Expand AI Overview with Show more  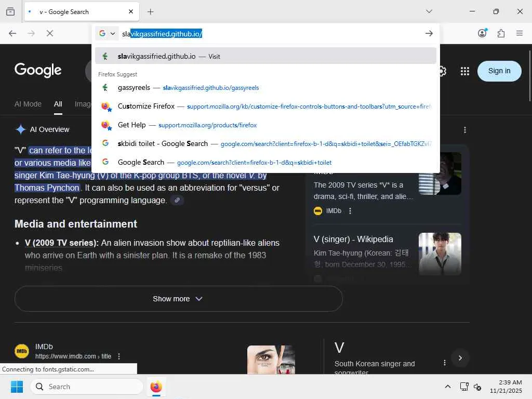(x=179, y=299)
